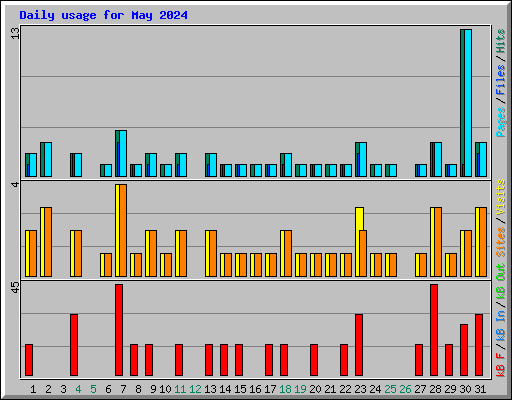Click the blue 'In' legend label
This screenshot has height=400, width=512.
tap(501, 316)
